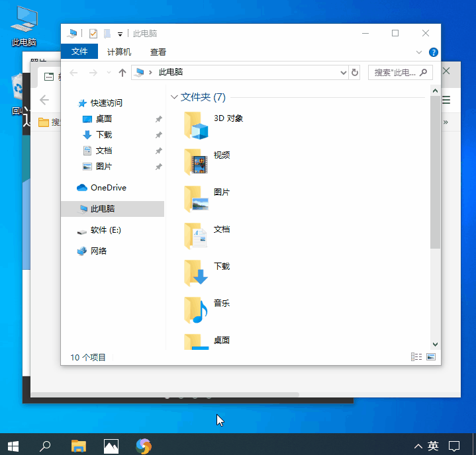Image resolution: width=476 pixels, height=455 pixels.
Task: Click the refresh button beside address bar
Action: click(355, 73)
